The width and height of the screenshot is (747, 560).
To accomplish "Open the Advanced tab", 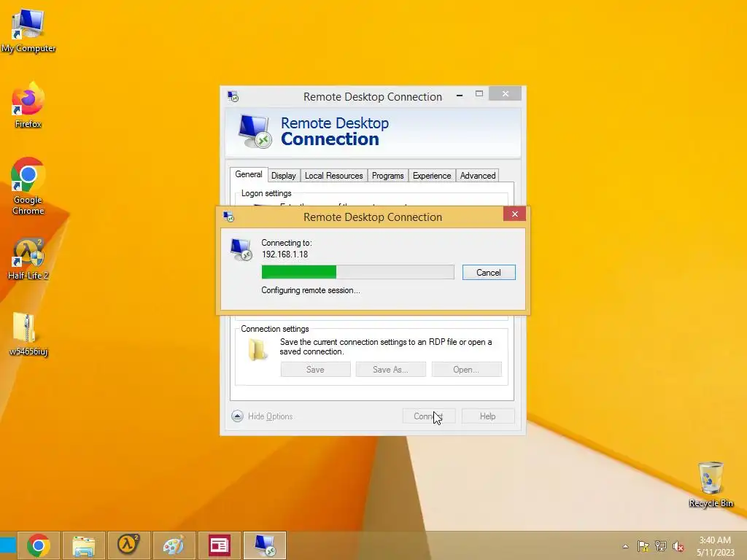I will [478, 176].
